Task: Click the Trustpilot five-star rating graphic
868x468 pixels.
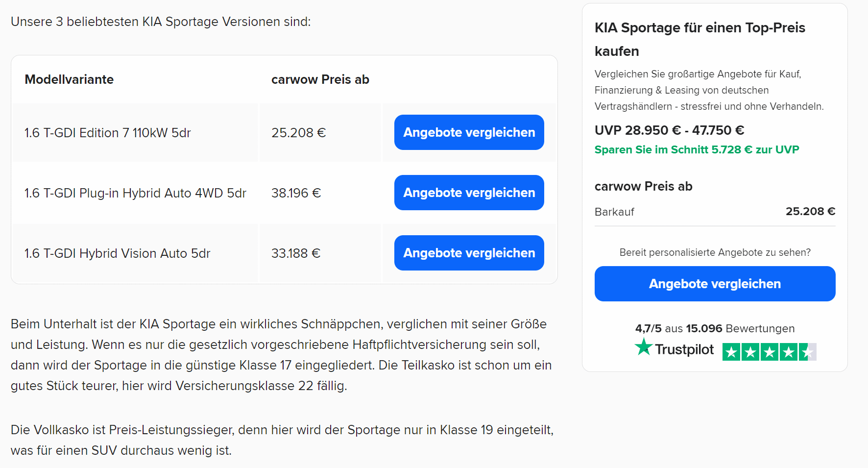Action: [770, 352]
